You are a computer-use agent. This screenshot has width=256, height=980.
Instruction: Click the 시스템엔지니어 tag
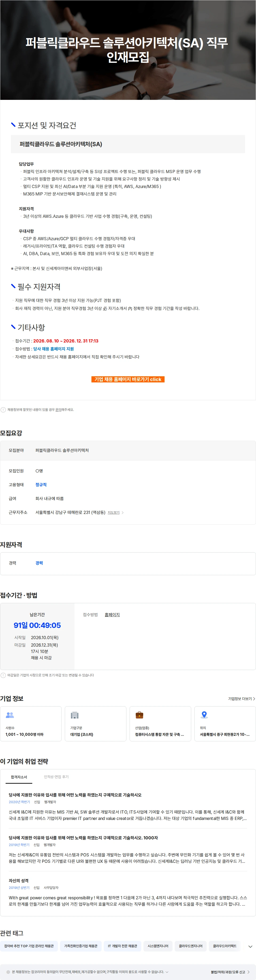[158, 946]
